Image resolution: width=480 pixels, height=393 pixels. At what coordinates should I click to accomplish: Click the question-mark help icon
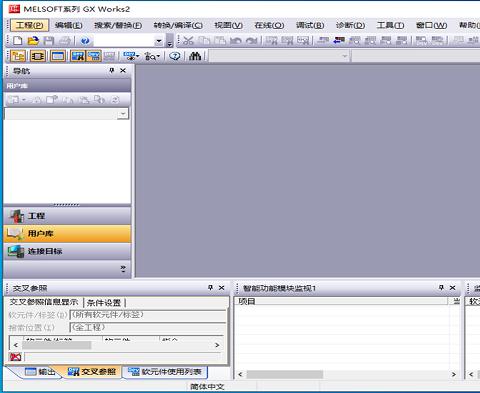coord(175,56)
